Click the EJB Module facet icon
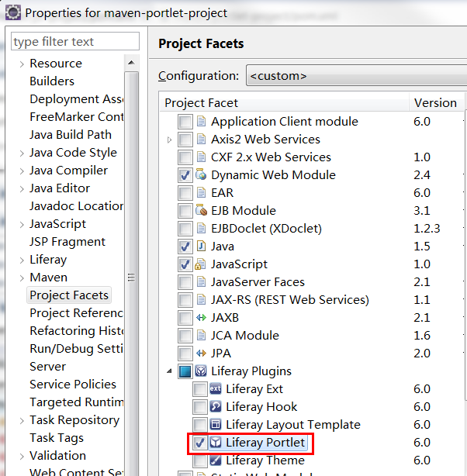Image resolution: width=467 pixels, height=476 pixels. 202,211
